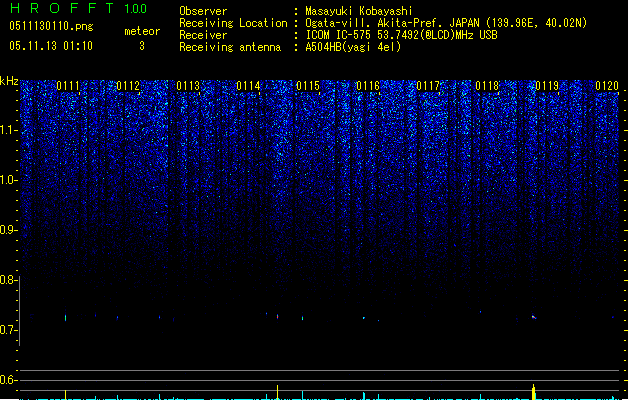This screenshot has height=400, width=629.
Task: Click the Receiving antenna label
Action: click(230, 47)
